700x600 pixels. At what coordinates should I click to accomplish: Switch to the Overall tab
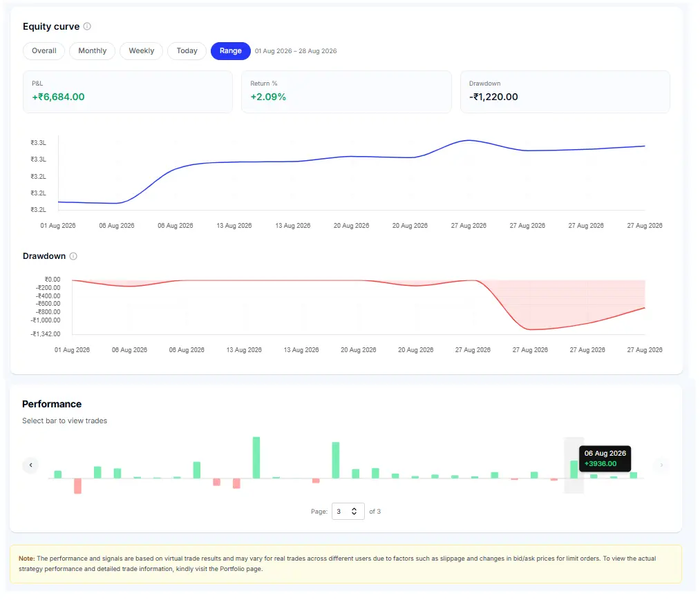(x=44, y=51)
